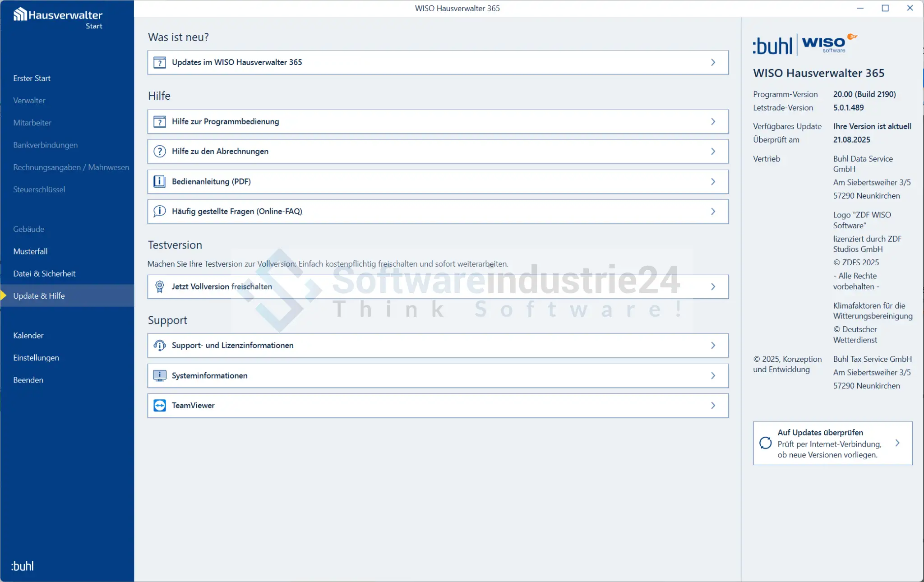Click the badge icon for Jetzt Vollversion freischalten
The image size is (924, 582).
(x=160, y=286)
